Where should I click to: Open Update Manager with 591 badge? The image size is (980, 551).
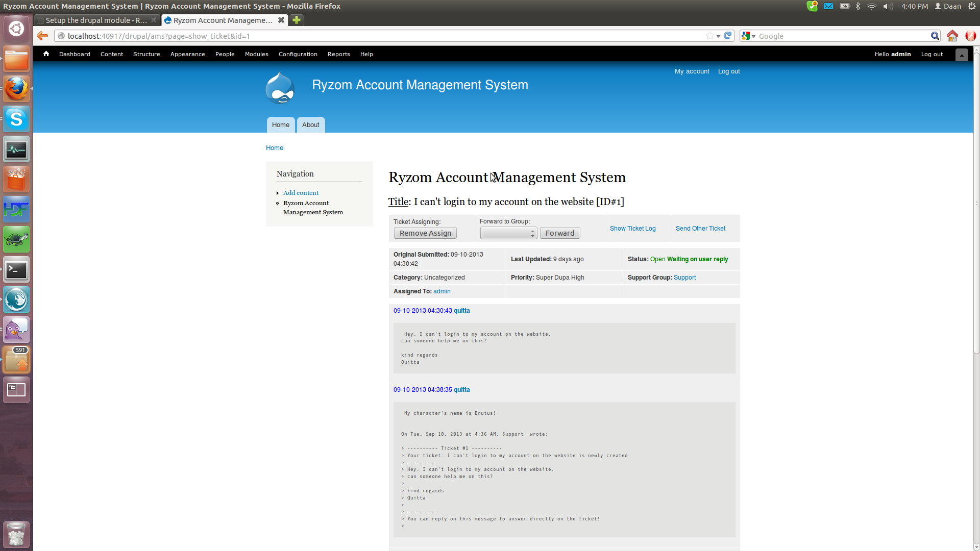point(16,360)
